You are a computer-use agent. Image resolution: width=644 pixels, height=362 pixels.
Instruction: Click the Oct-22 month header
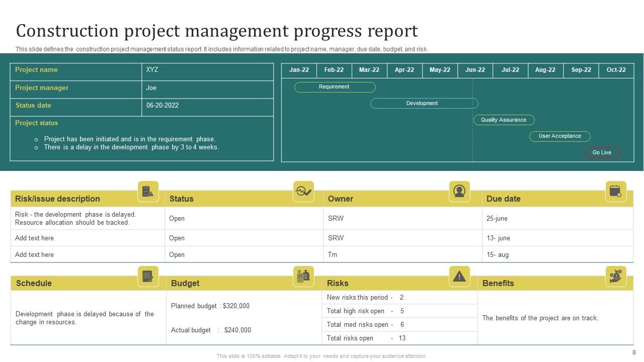616,70
